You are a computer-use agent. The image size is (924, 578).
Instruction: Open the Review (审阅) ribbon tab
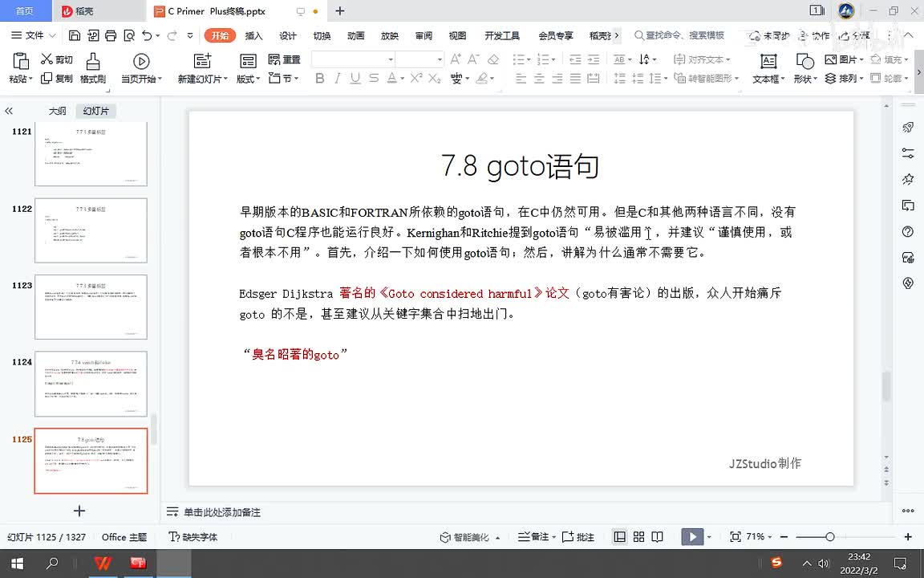(x=423, y=35)
